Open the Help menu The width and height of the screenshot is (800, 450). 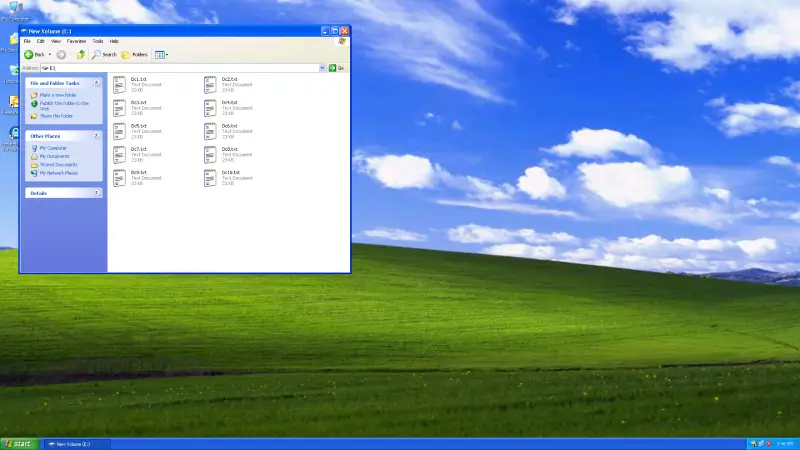click(114, 41)
